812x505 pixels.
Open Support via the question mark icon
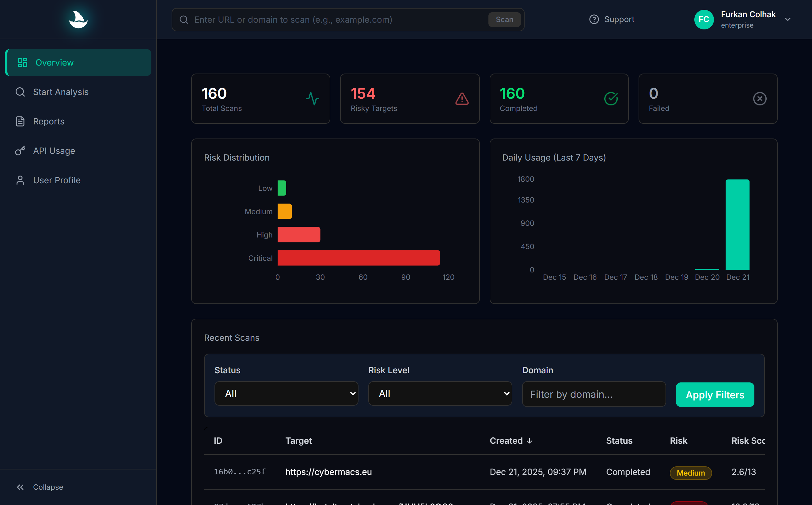click(594, 19)
